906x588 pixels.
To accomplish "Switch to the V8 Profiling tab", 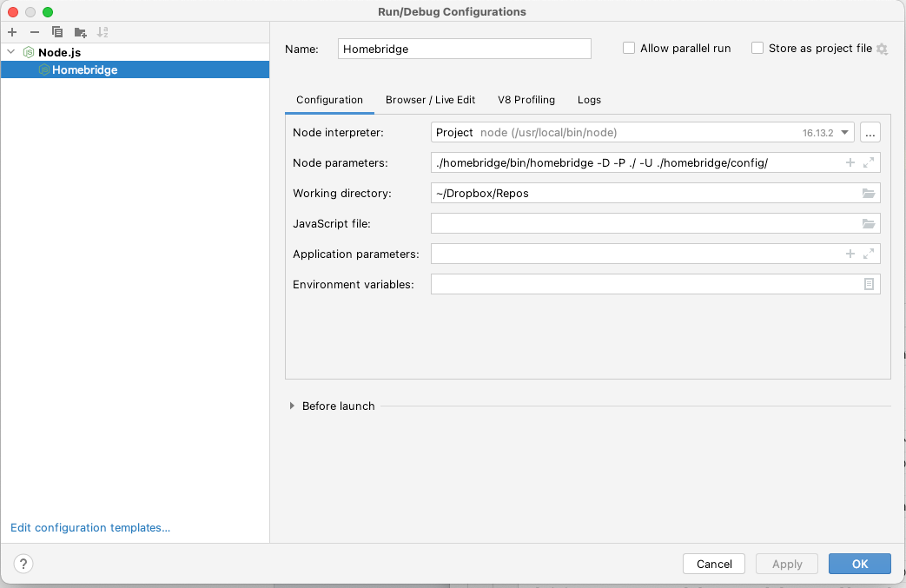I will coord(526,100).
